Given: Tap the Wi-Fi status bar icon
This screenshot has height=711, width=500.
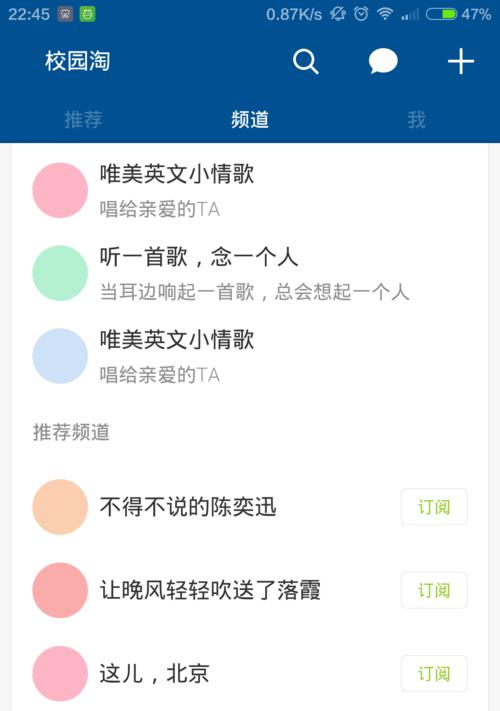Looking at the screenshot, I should [385, 14].
